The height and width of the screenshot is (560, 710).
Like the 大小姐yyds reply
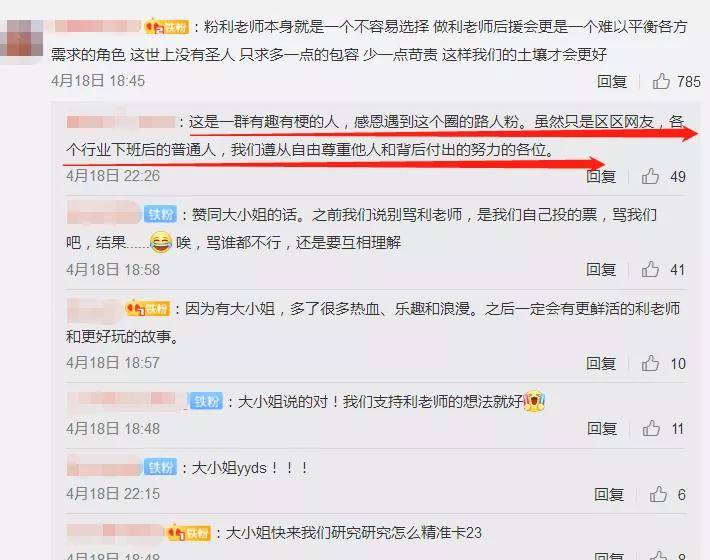658,494
